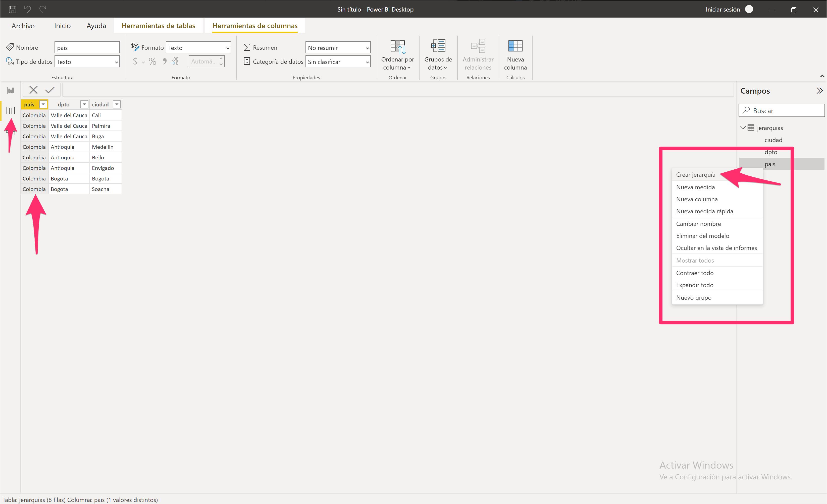Collapse the ribbon with the caret arrow
Screen dimensions: 827x504
pos(822,76)
